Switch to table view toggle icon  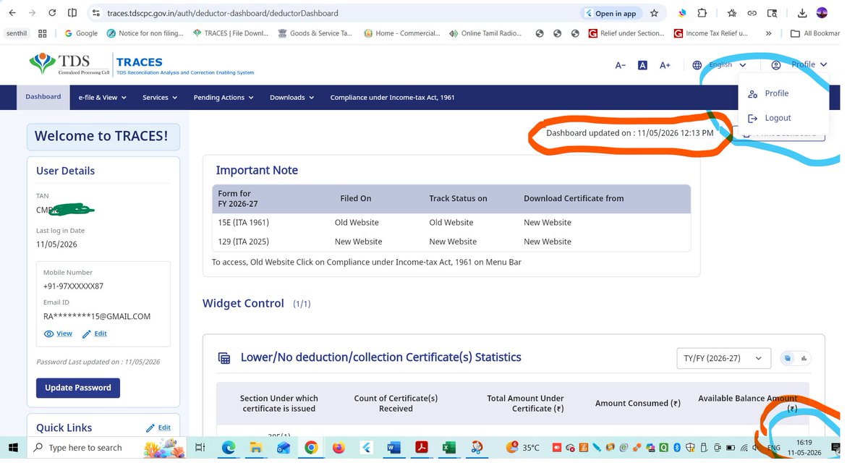click(788, 358)
